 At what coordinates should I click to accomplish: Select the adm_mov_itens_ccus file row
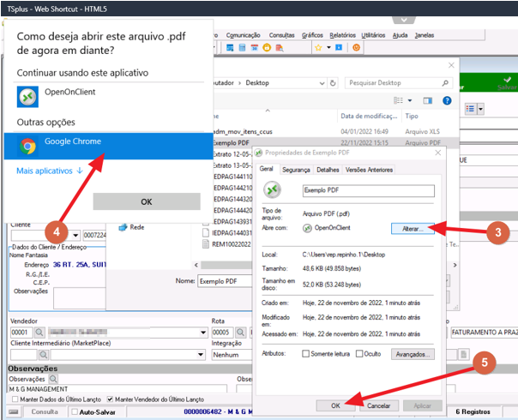[335, 131]
